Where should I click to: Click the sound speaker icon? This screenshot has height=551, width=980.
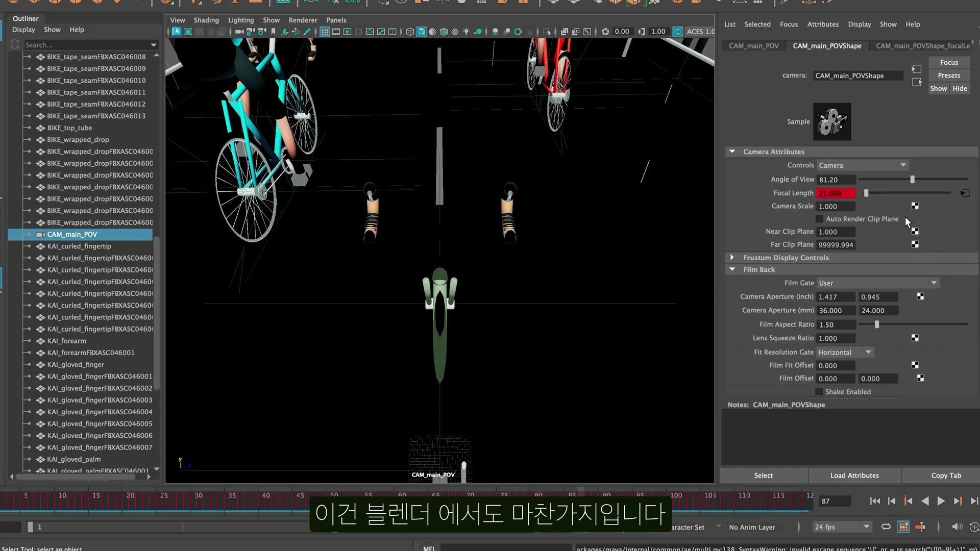(x=957, y=527)
